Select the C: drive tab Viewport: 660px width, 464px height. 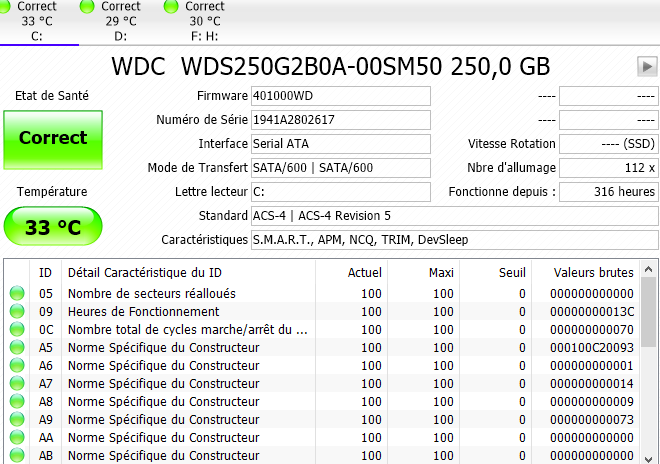pos(37,22)
